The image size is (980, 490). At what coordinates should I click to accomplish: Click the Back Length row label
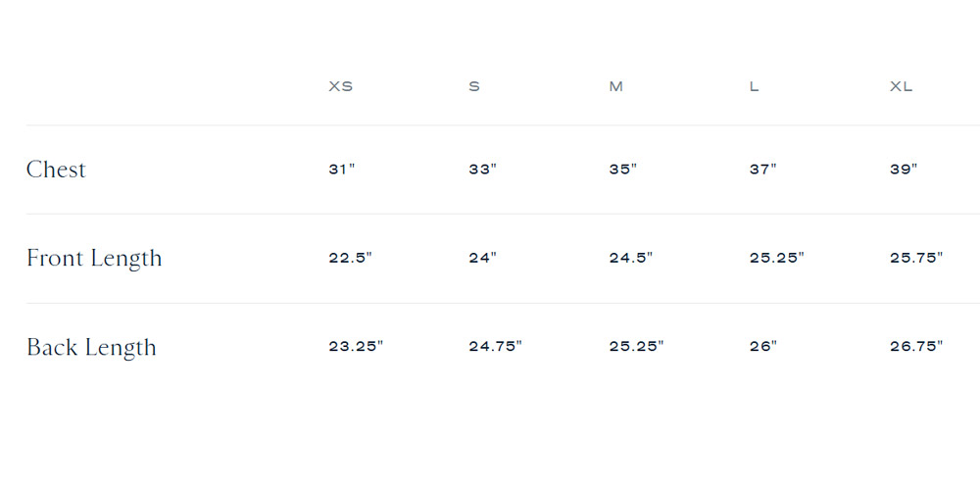91,348
